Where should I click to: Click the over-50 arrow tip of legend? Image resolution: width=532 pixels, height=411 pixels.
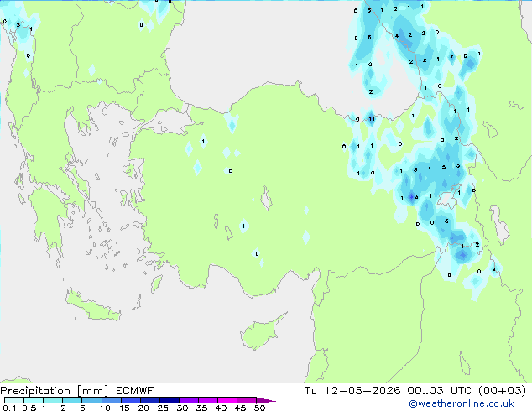coord(266,400)
